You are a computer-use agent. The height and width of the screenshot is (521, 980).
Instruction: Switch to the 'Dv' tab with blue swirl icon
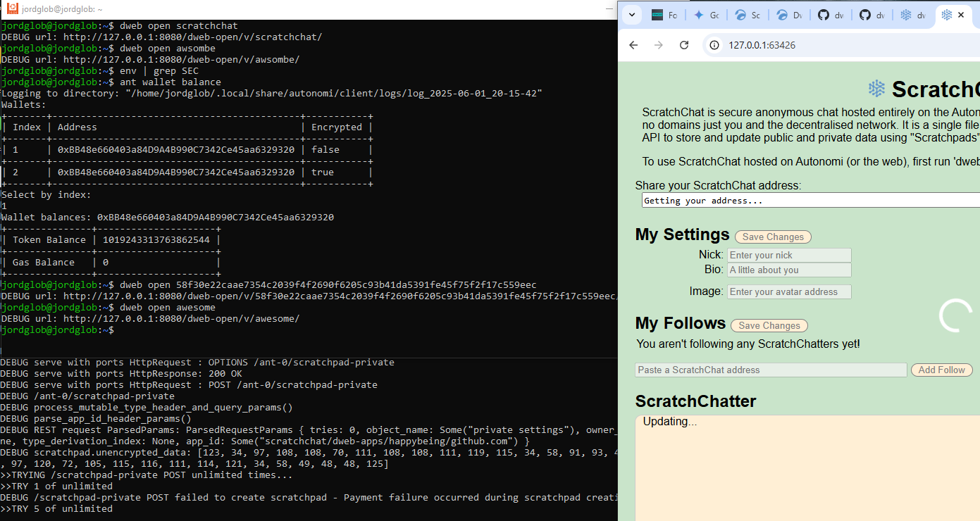(x=788, y=15)
